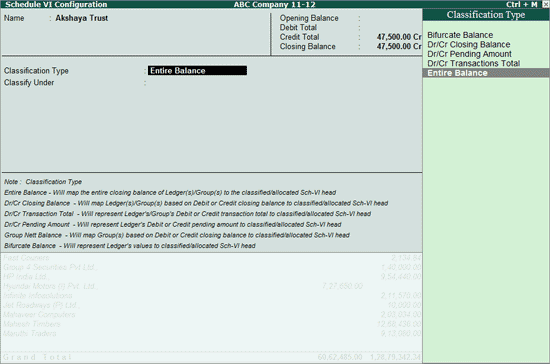Click the Credit Total amount value

tap(399, 37)
